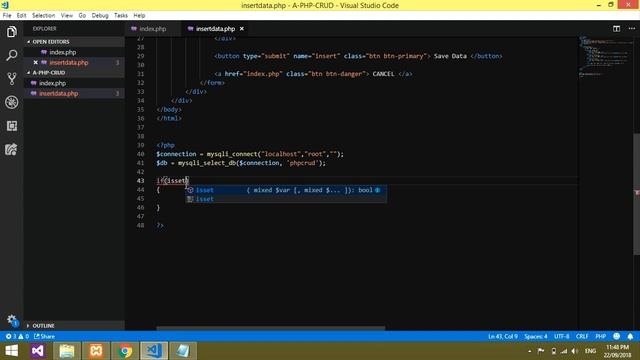
Task: Change CRLF end of line sequence
Action: (x=582, y=336)
